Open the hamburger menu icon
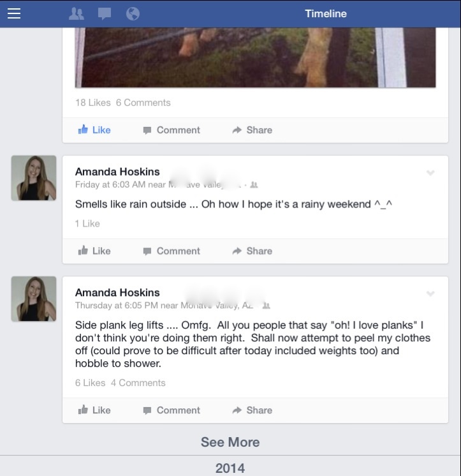This screenshot has height=476, width=461. [x=14, y=13]
